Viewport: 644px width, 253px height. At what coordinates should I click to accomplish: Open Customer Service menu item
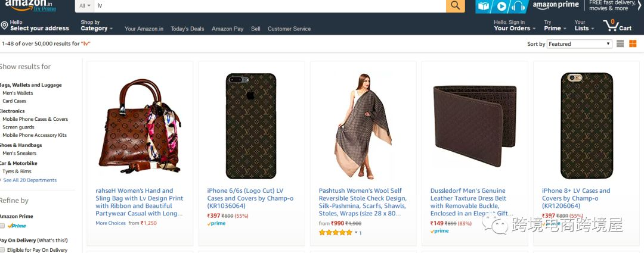[289, 29]
